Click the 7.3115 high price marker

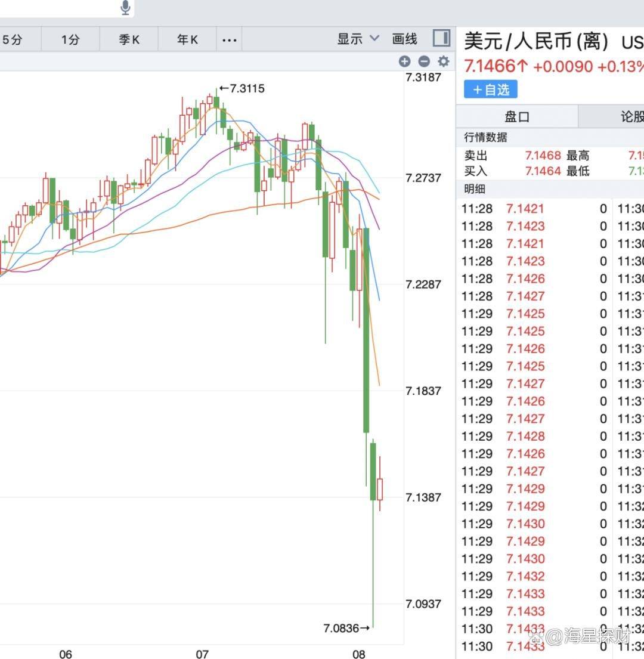(242, 89)
